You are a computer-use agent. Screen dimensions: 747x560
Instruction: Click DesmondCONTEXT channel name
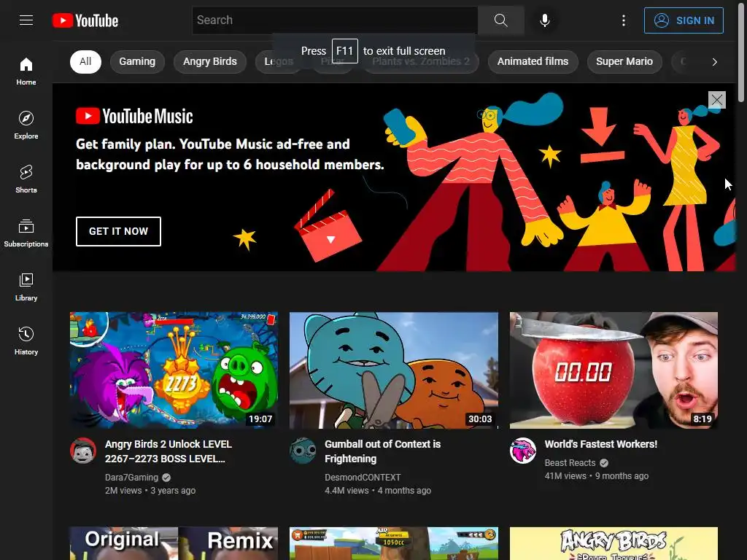(363, 477)
